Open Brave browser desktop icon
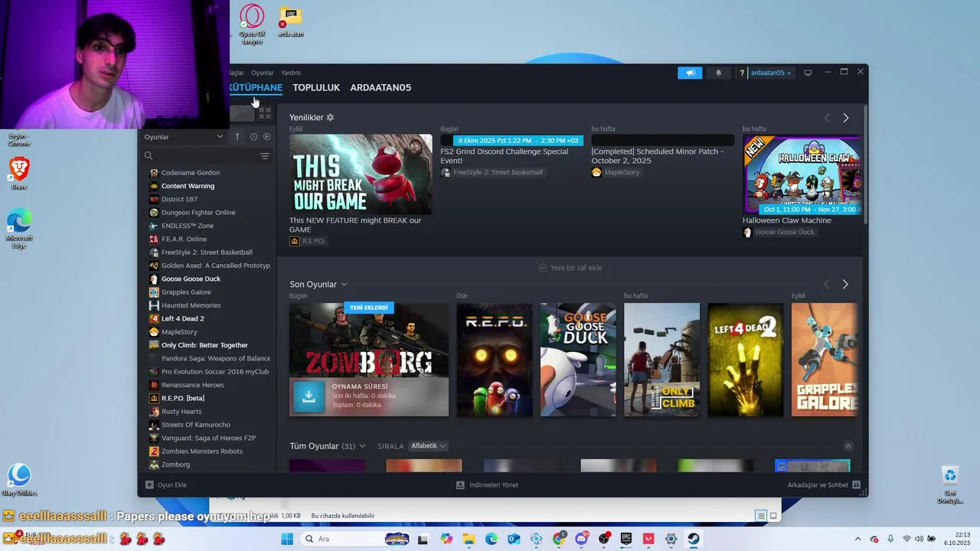The image size is (980, 551). click(19, 174)
